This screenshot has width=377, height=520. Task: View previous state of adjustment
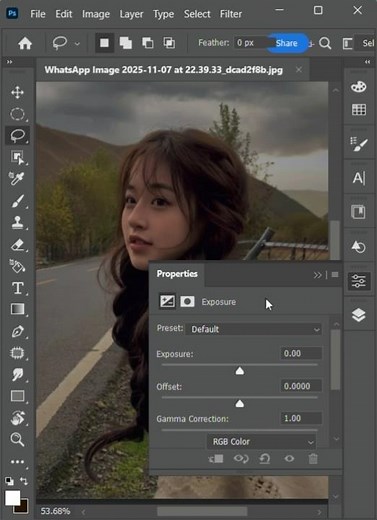click(x=241, y=459)
